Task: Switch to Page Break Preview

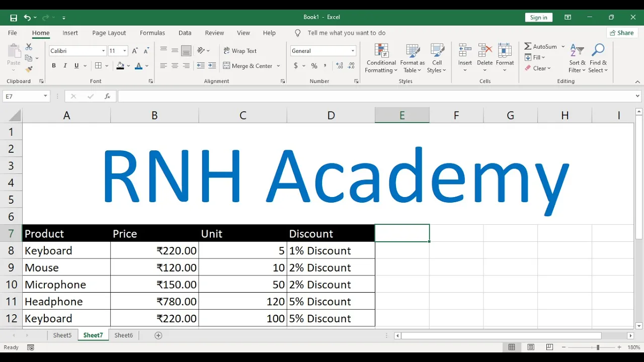Action: 549,347
